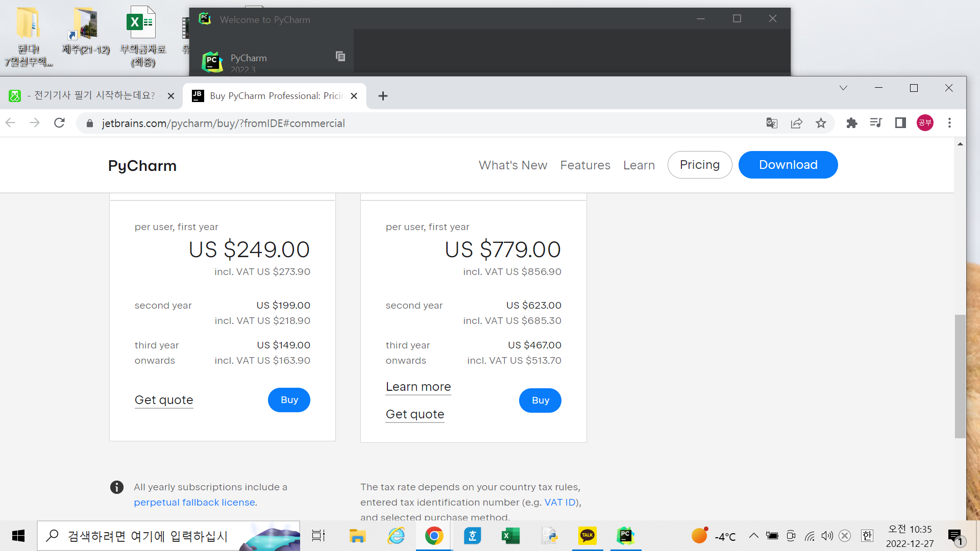This screenshot has height=551, width=980.
Task: Open File Explorer from the taskbar
Action: (357, 536)
